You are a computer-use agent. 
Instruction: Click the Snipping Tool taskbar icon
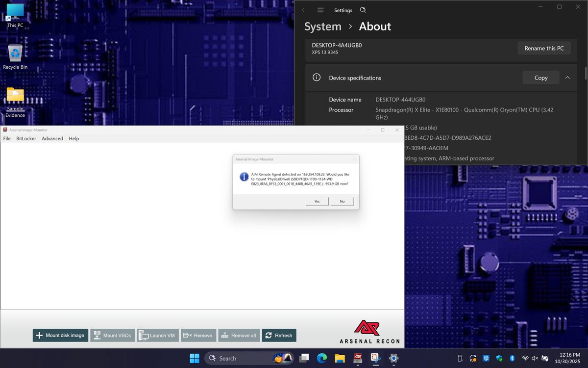point(376,358)
